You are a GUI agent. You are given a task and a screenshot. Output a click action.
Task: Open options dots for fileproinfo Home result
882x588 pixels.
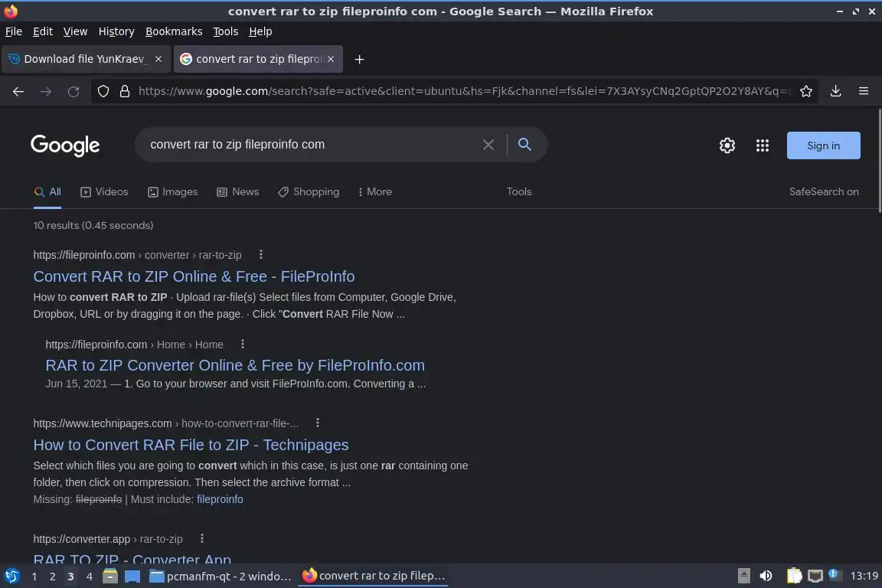click(x=243, y=344)
